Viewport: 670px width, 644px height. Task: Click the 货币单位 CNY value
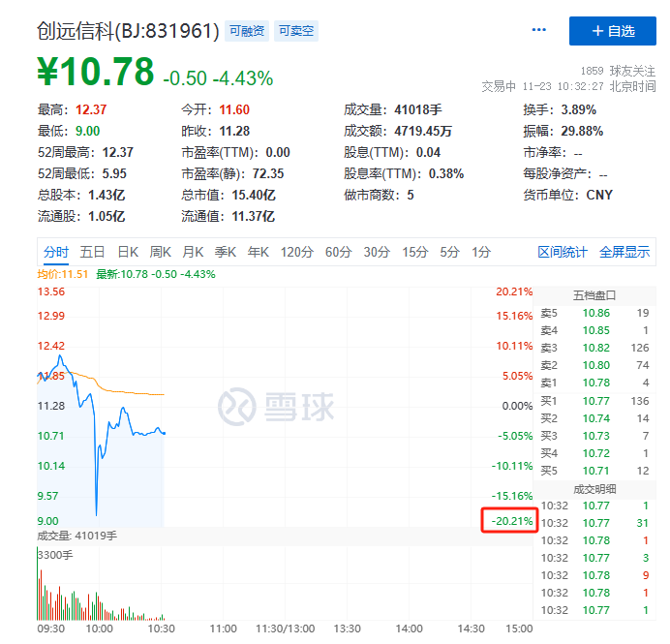pyautogui.click(x=599, y=195)
